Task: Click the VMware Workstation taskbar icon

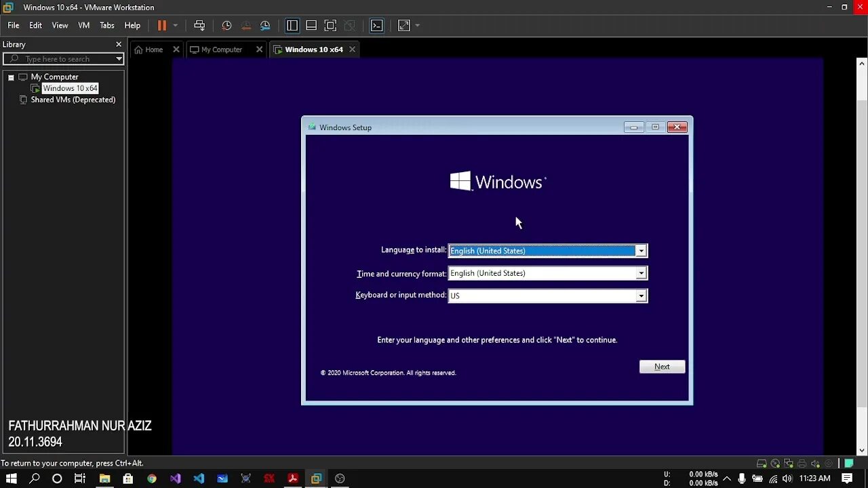Action: pos(316,479)
